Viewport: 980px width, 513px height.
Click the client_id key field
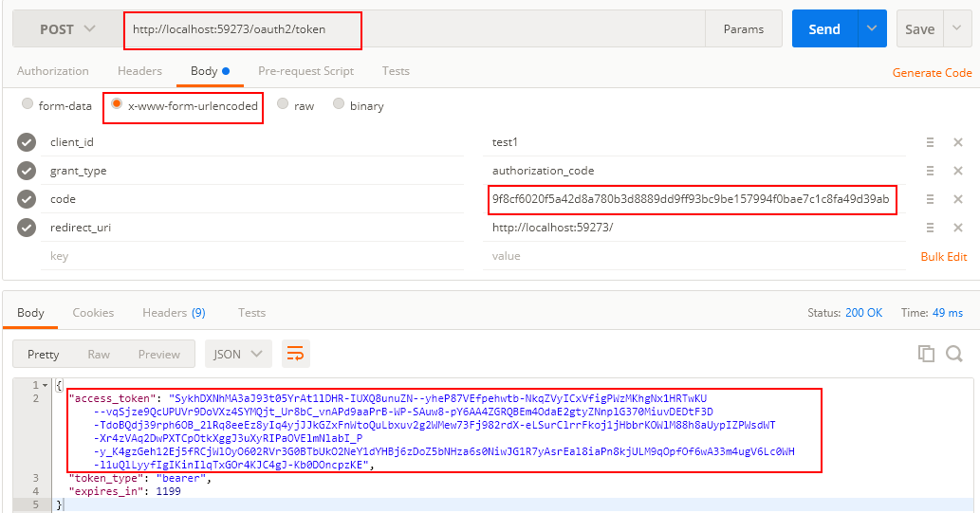click(251, 142)
